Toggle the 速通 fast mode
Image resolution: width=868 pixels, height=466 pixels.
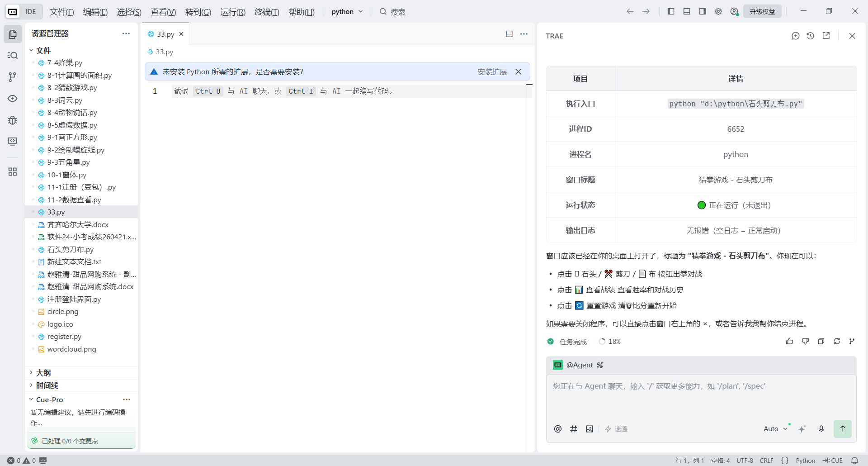tap(616, 428)
